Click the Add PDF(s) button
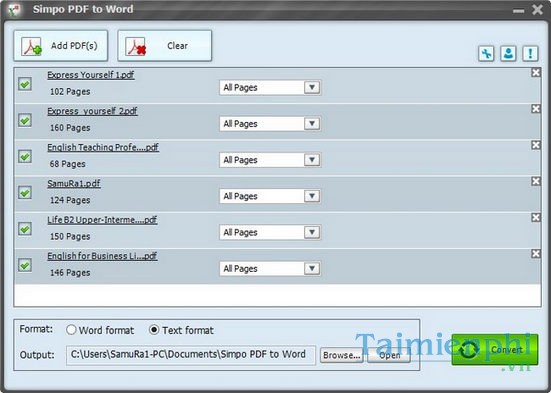 click(x=61, y=46)
